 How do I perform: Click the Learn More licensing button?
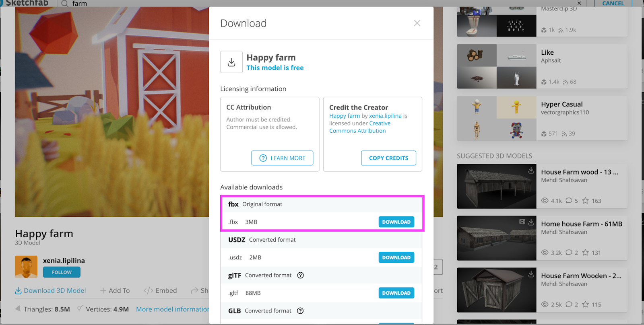pyautogui.click(x=282, y=158)
